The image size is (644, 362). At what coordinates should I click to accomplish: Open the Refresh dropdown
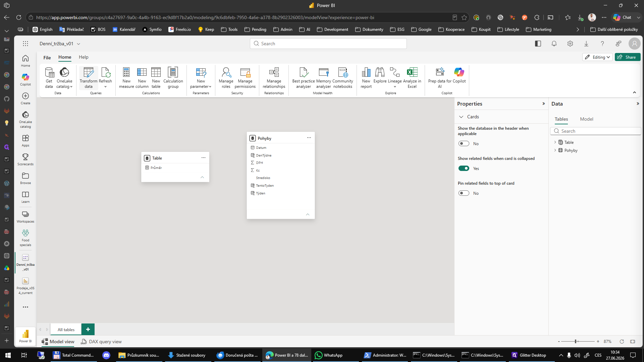(105, 87)
